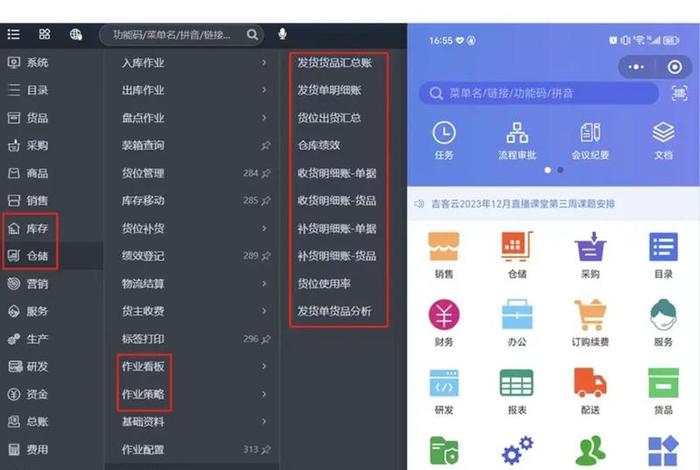Open 发货单明细账 report
Screen dimensions: 700x470
tap(329, 90)
